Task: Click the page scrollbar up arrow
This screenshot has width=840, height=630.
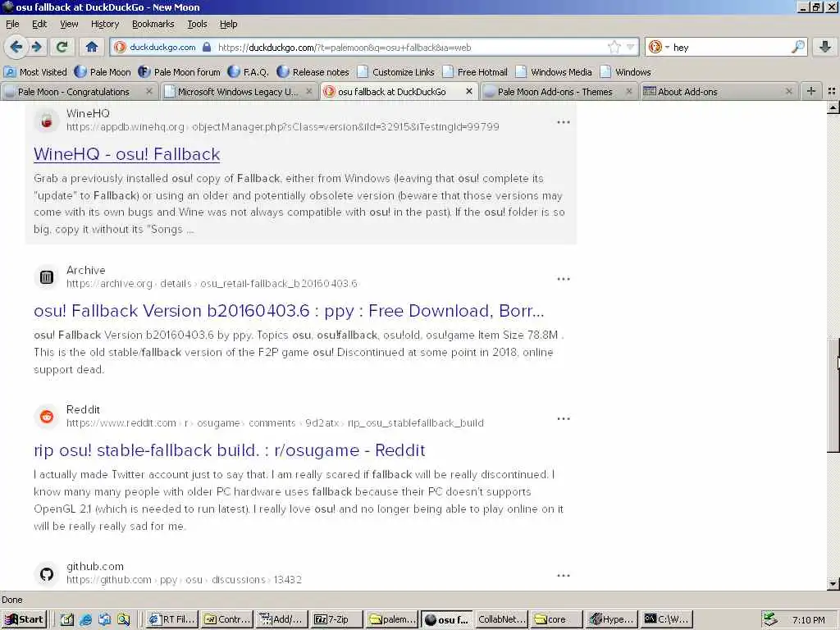Action: click(833, 108)
